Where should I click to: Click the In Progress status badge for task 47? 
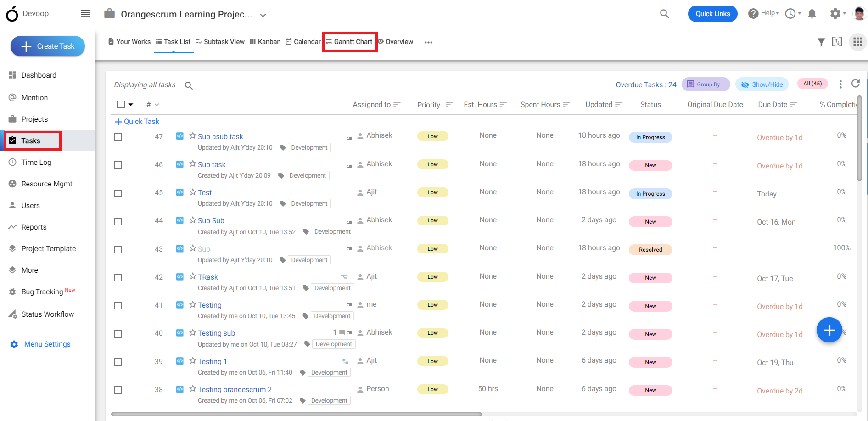[x=650, y=137]
